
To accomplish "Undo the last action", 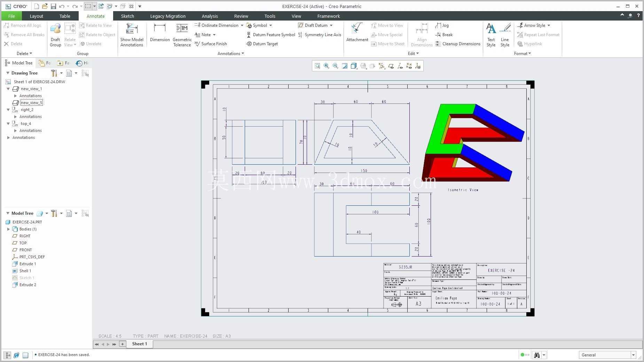I will coord(62,6).
